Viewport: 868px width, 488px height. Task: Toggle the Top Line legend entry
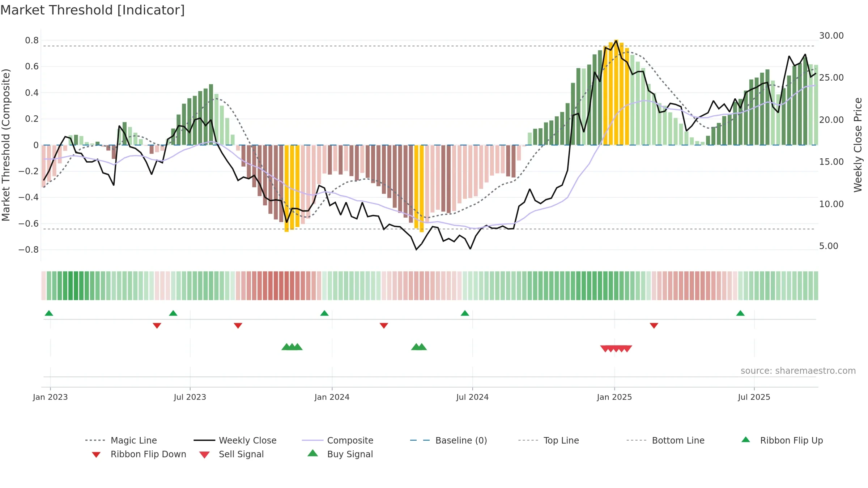tap(549, 440)
